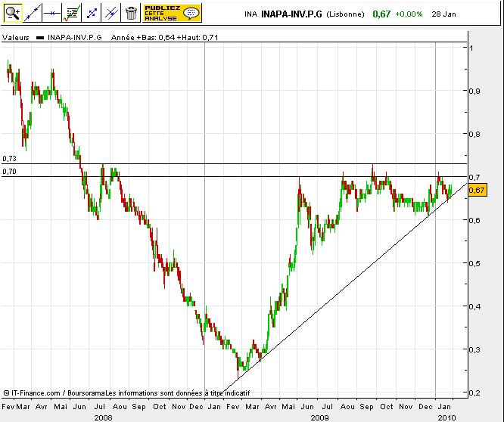
Task: Click the Valeurs legend label
Action: 15,38
